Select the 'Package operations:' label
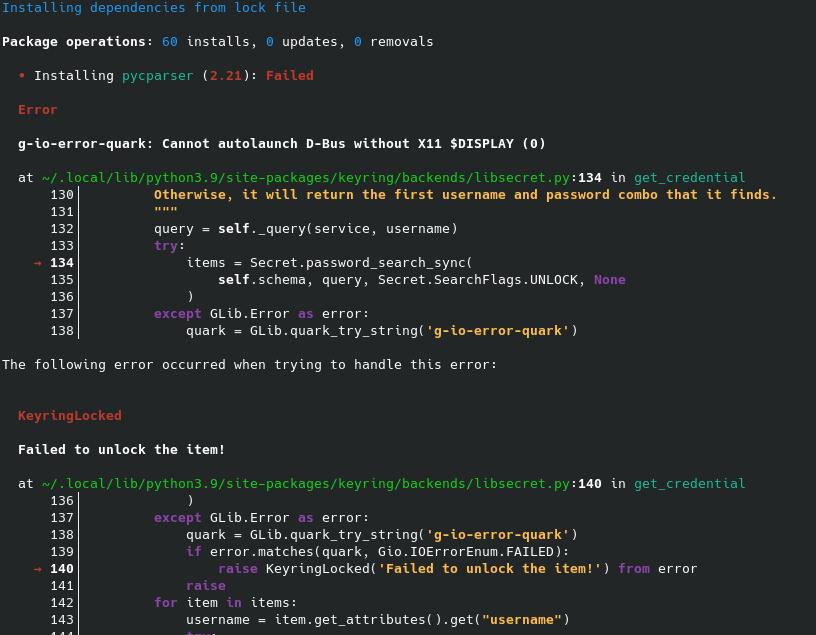 (77, 42)
